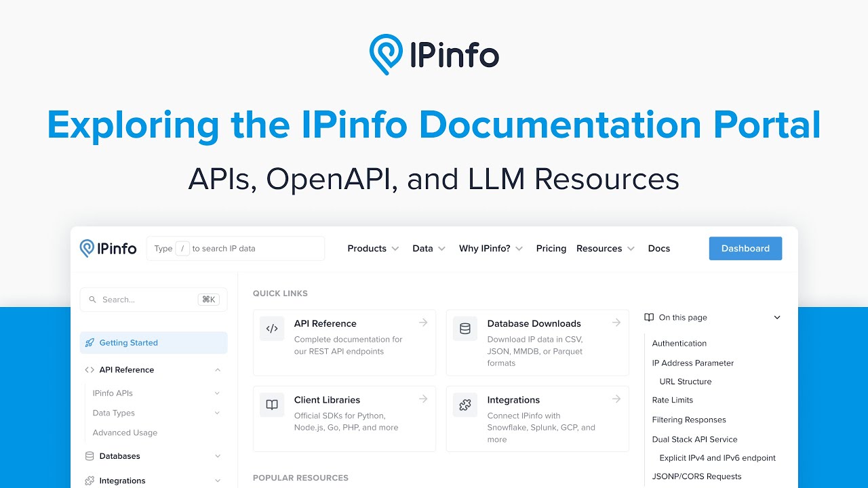This screenshot has width=868, height=488.
Task: Collapse the On this page panel
Action: coord(777,317)
